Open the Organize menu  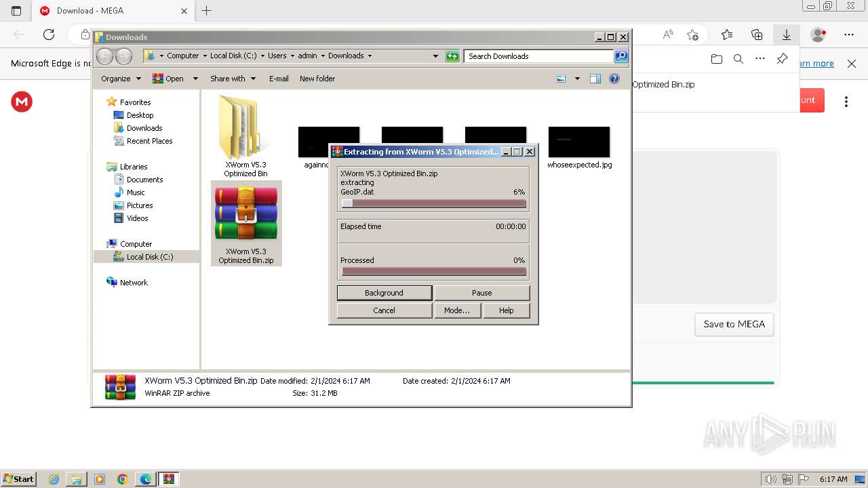click(121, 79)
